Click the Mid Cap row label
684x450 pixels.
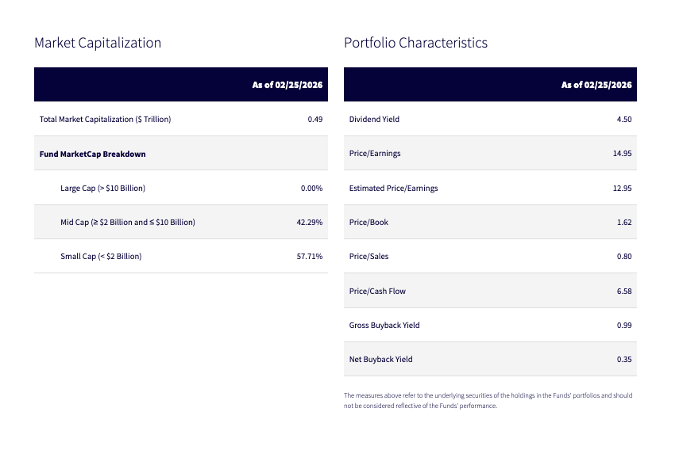click(x=127, y=222)
